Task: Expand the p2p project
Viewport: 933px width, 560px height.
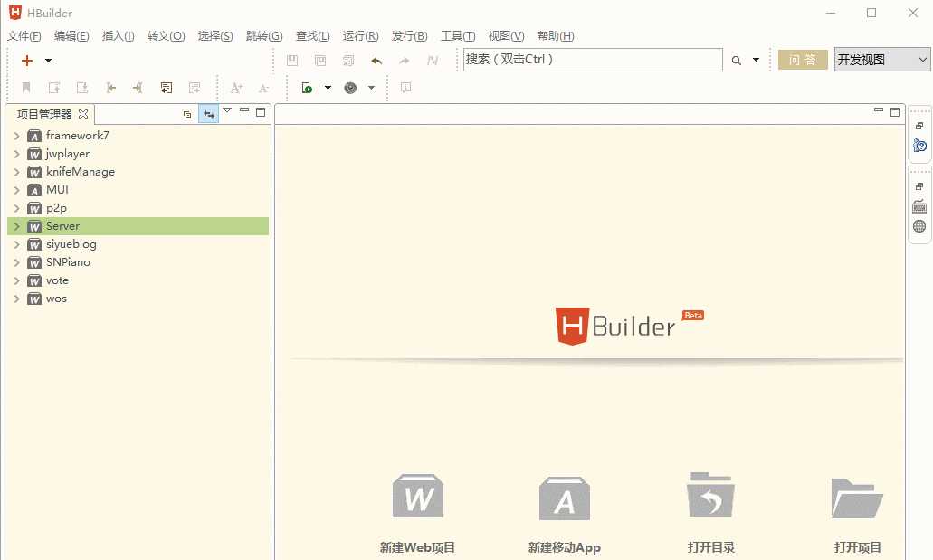Action: click(x=16, y=208)
